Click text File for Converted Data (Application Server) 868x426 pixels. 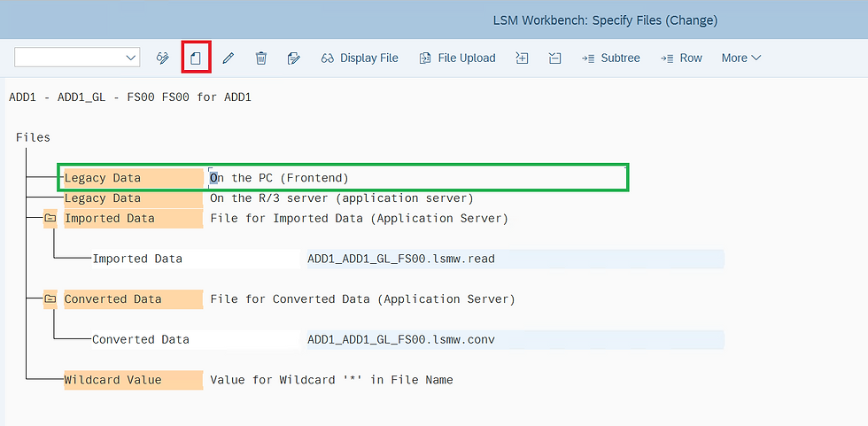coord(362,298)
